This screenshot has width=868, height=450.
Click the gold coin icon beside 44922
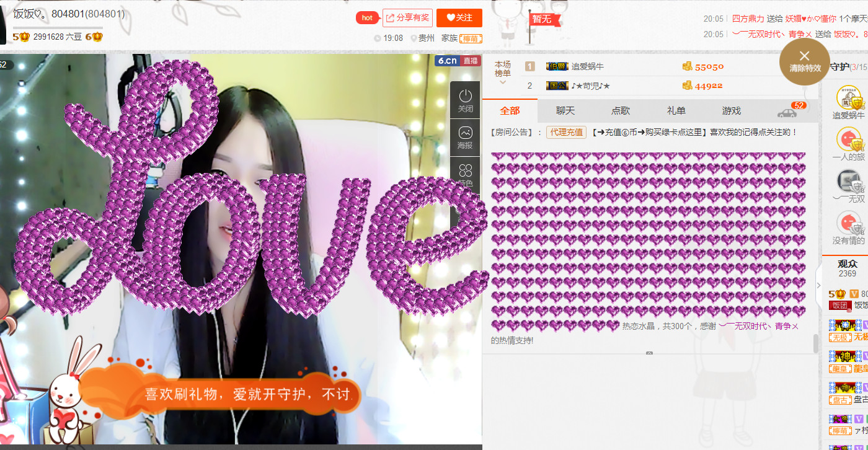pos(687,86)
